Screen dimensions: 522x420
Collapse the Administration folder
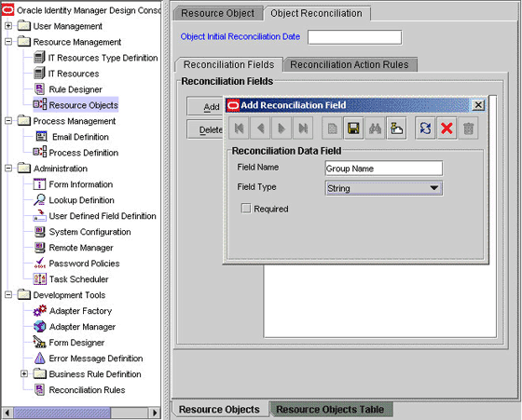click(8, 169)
